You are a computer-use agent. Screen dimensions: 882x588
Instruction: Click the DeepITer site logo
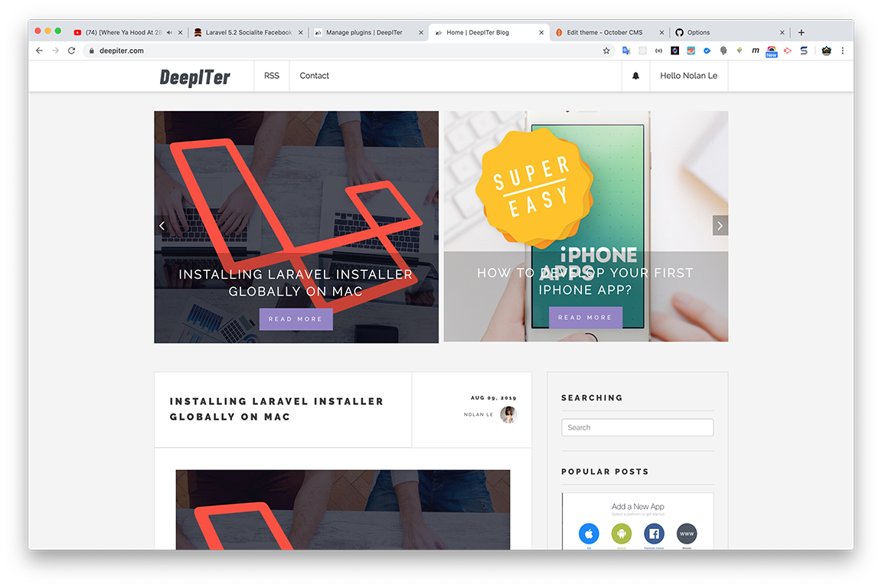(195, 77)
